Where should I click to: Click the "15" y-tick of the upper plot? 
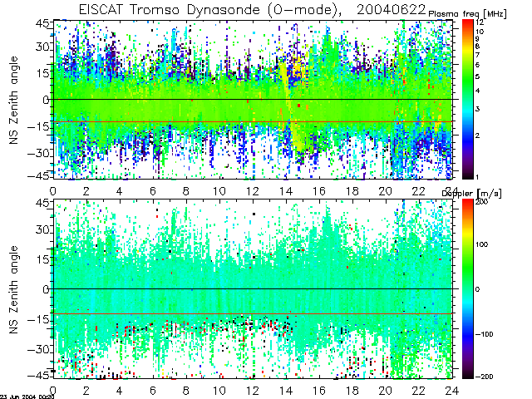(x=43, y=73)
